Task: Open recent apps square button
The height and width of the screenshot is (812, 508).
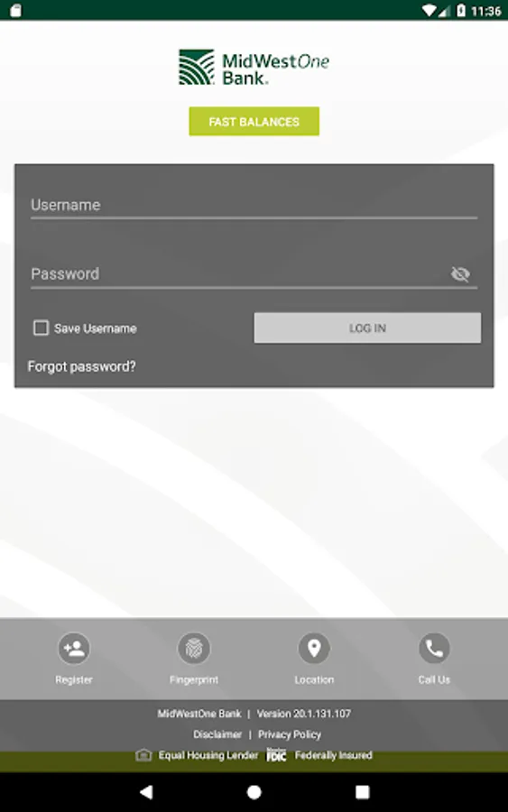Action: (x=363, y=792)
